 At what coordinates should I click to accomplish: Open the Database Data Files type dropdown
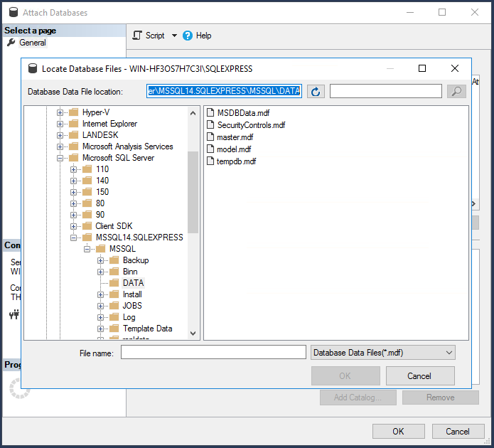point(383,352)
